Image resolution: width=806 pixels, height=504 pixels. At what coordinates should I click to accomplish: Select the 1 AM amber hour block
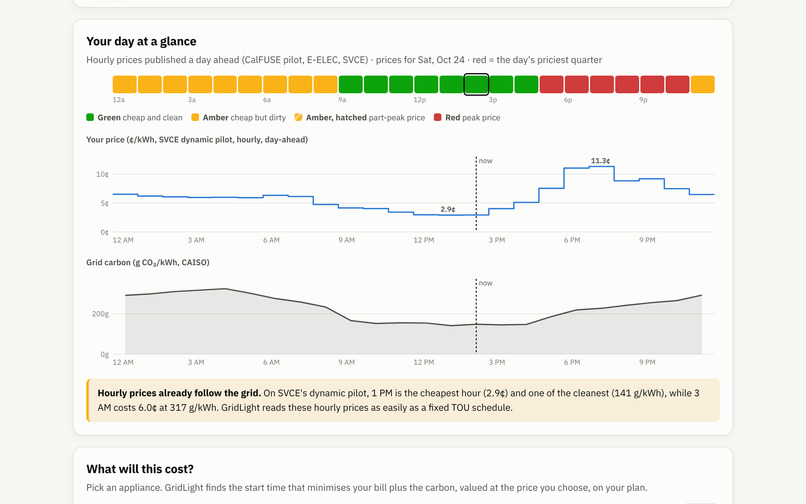(150, 84)
